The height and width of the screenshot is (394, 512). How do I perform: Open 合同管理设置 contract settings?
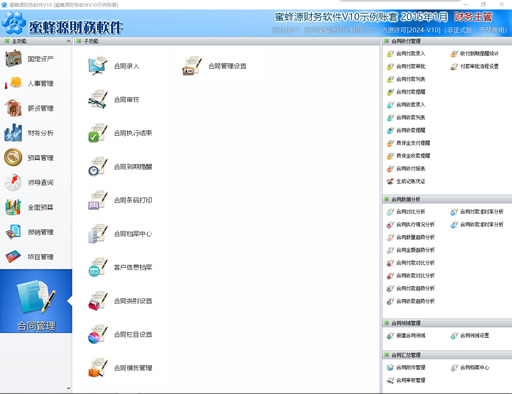(x=192, y=66)
